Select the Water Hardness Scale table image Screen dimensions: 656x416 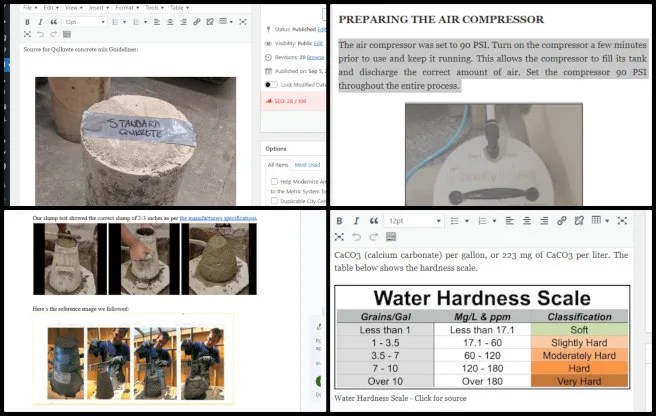[x=482, y=337]
